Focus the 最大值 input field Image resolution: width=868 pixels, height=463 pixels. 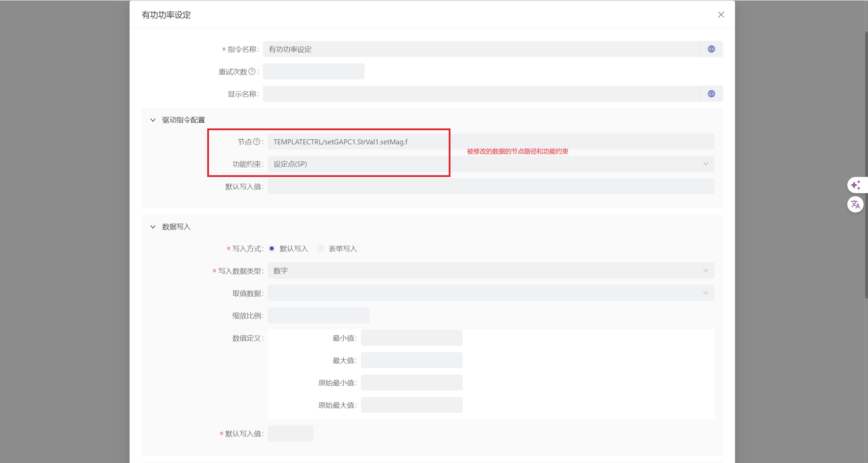[x=412, y=360]
